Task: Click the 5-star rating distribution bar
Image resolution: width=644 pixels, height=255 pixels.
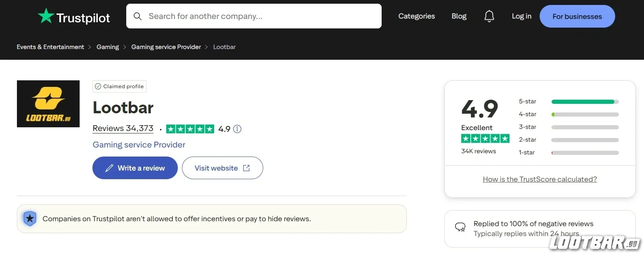Action: point(584,101)
